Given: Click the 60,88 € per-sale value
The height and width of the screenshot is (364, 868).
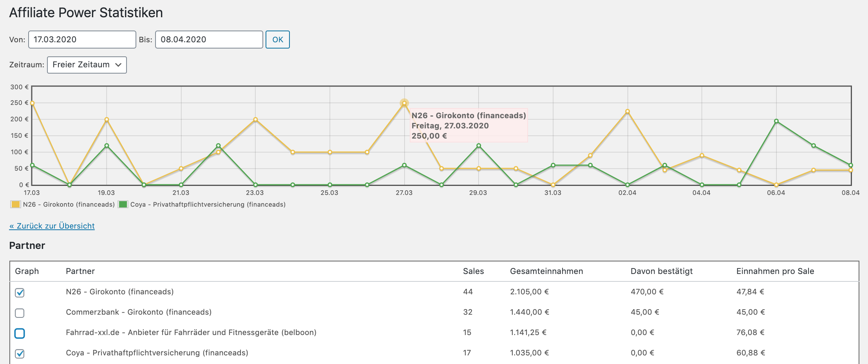Looking at the screenshot, I should (750, 353).
